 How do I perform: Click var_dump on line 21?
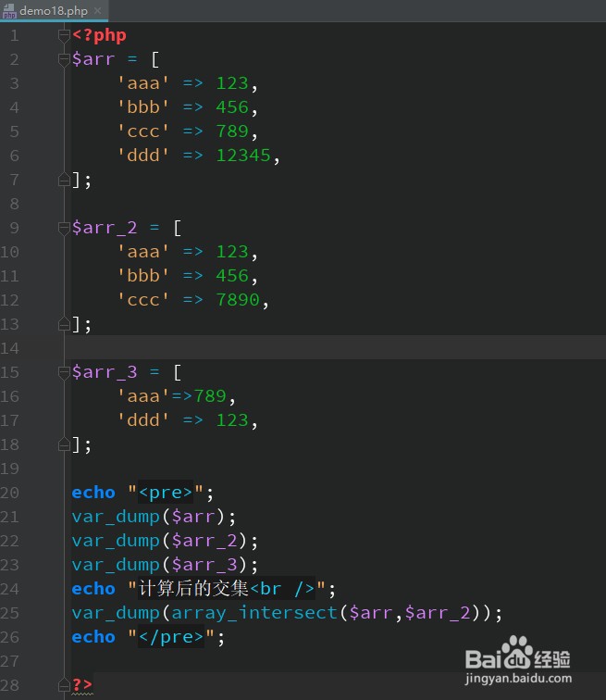116,518
